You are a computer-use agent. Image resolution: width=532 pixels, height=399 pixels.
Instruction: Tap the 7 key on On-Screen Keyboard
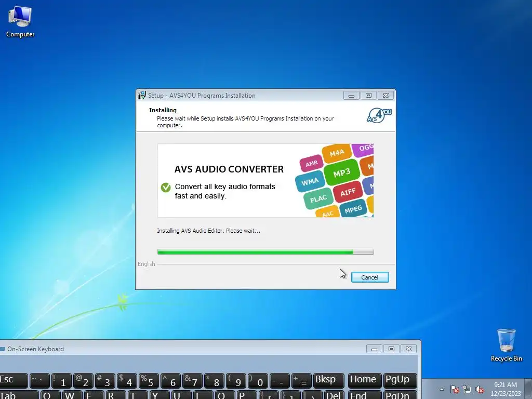pyautogui.click(x=192, y=381)
